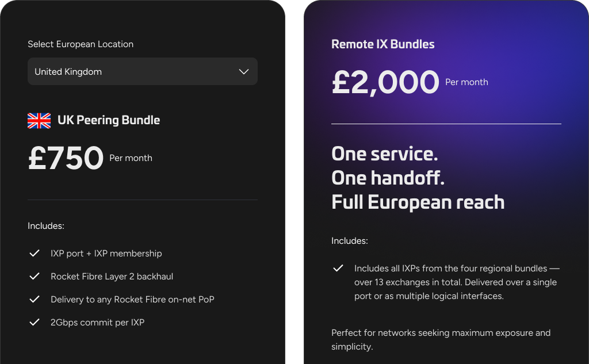
Task: Open the United Kingdom location dropdown
Action: (142, 71)
